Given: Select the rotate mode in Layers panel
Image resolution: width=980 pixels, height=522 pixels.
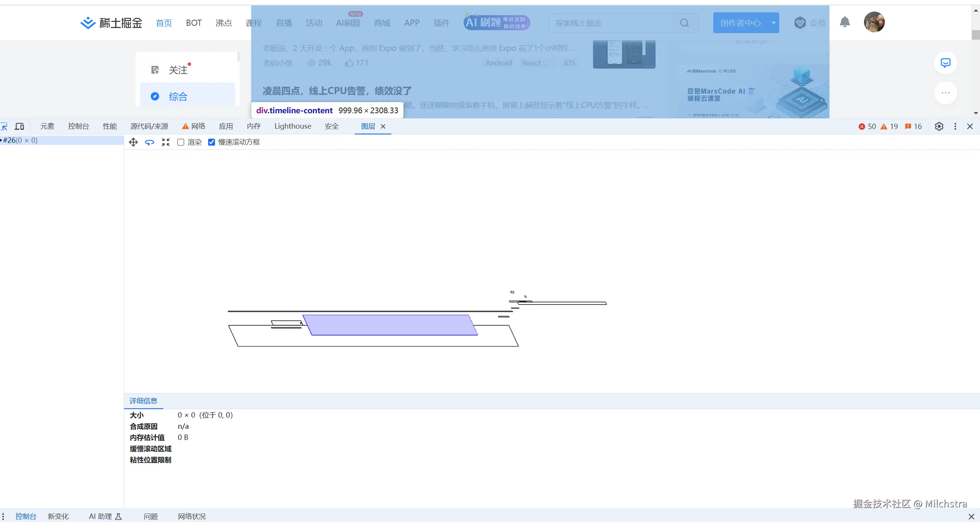Looking at the screenshot, I should coord(150,142).
